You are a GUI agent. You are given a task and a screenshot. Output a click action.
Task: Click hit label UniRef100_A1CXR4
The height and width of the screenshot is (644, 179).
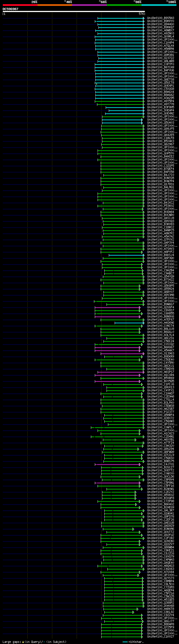(x=161, y=375)
